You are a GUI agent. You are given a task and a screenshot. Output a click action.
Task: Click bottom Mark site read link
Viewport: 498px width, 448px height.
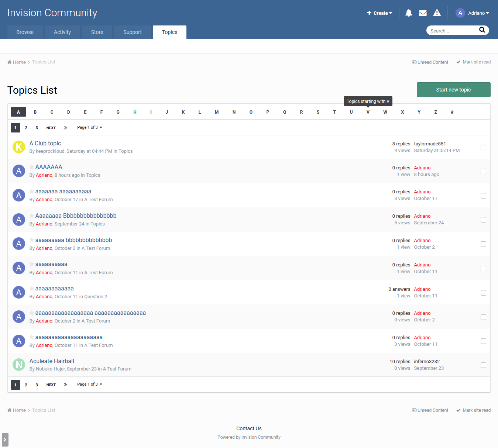[x=473, y=410]
